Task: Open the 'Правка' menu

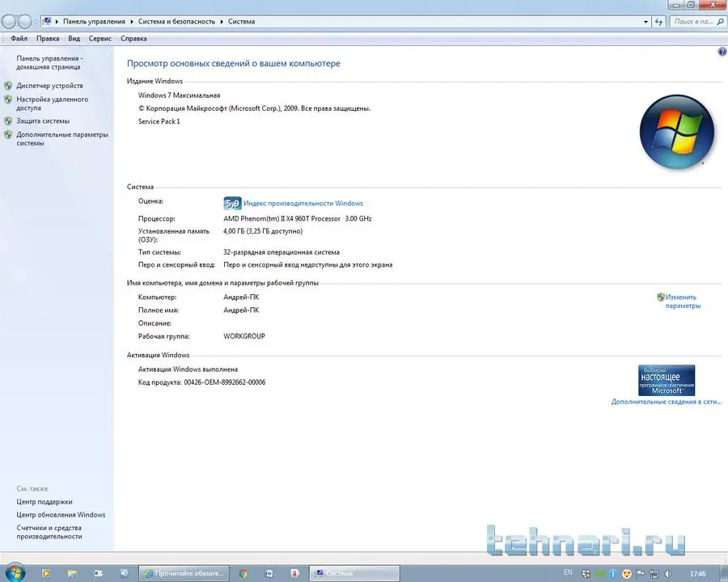Action: tap(48, 39)
